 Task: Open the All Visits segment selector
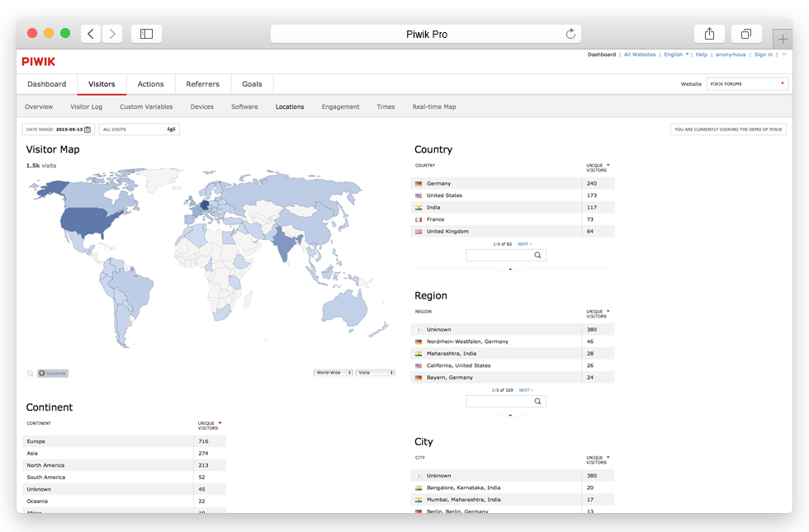click(x=140, y=129)
